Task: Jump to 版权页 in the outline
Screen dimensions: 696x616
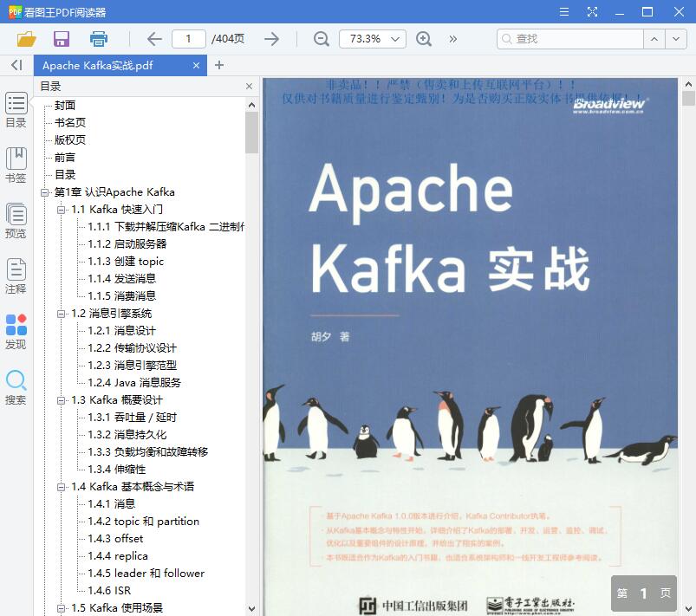Action: (70, 139)
